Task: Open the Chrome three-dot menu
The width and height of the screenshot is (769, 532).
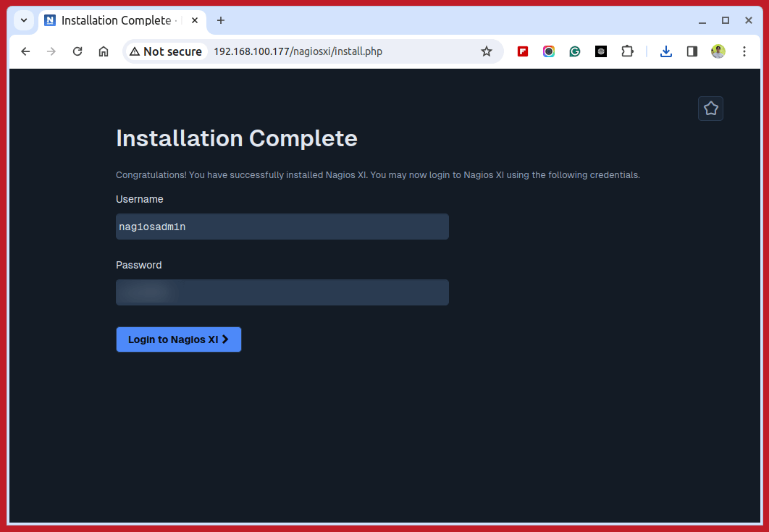Action: [744, 51]
